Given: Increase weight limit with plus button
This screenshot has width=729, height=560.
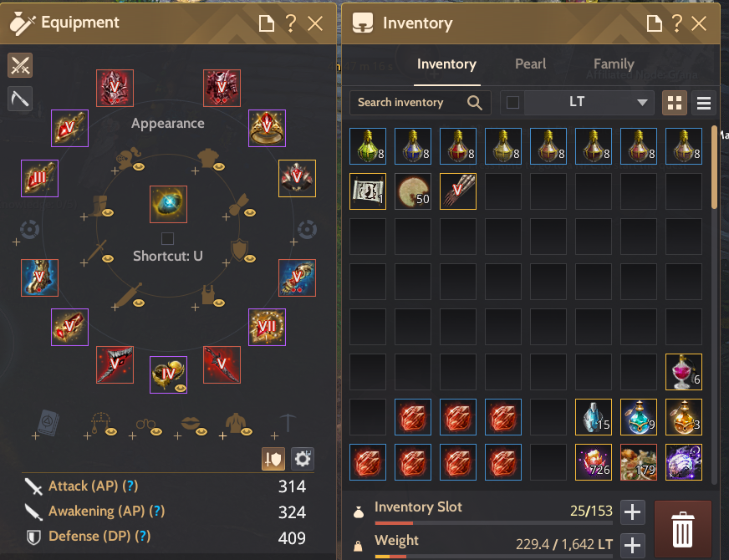Looking at the screenshot, I should pos(632,545).
